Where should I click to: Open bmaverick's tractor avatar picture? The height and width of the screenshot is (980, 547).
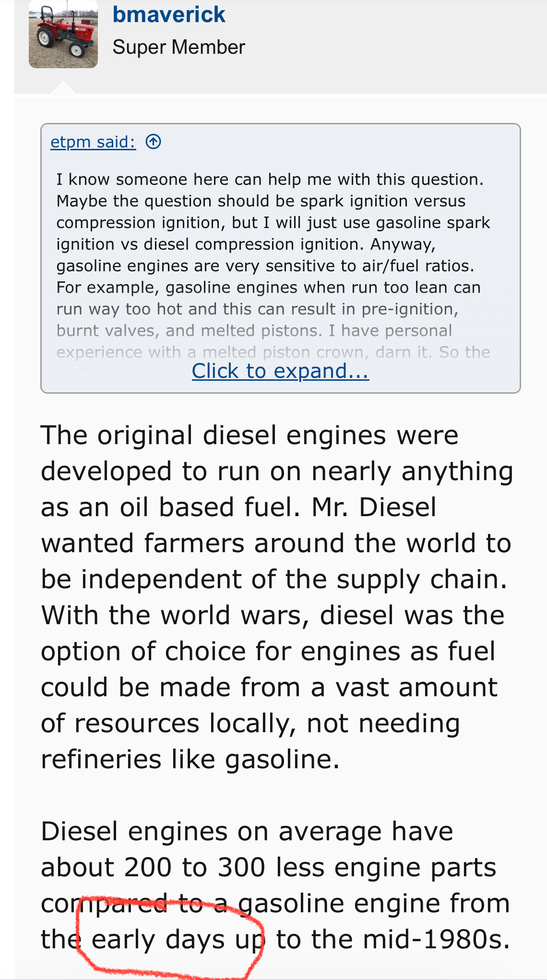click(63, 35)
